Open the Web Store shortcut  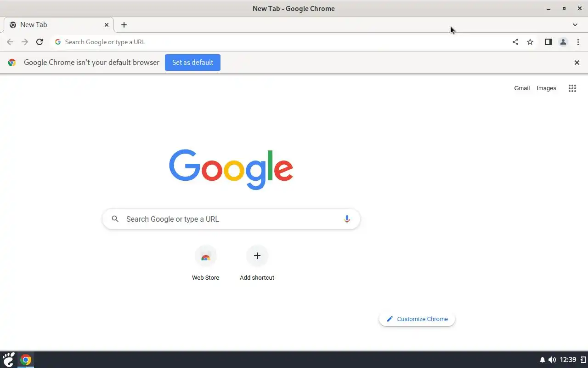click(x=205, y=263)
